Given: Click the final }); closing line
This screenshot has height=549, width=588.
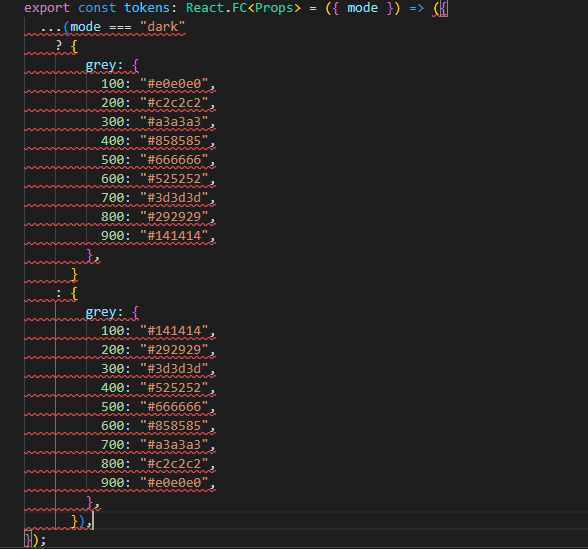Looking at the screenshot, I should (x=35, y=540).
